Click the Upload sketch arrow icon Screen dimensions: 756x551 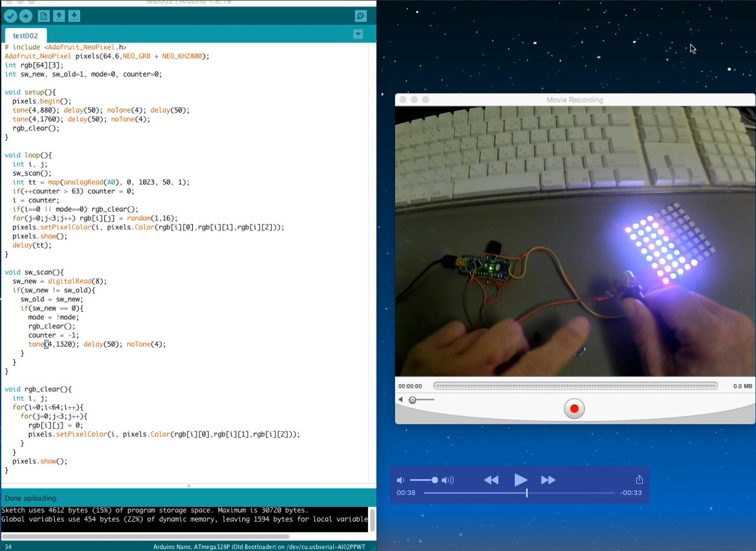26,17
